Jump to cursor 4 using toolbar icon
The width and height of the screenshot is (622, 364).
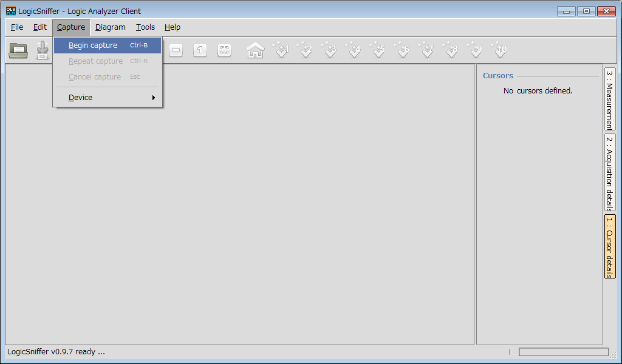click(x=354, y=50)
